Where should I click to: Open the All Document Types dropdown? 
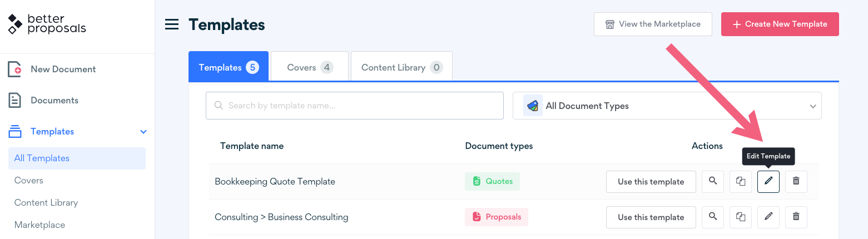pyautogui.click(x=667, y=106)
